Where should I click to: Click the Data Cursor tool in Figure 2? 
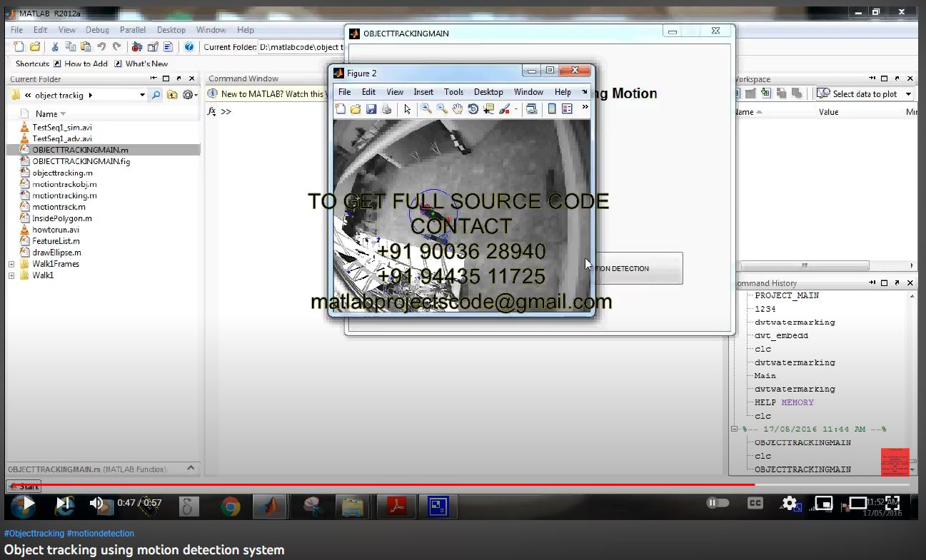(488, 109)
